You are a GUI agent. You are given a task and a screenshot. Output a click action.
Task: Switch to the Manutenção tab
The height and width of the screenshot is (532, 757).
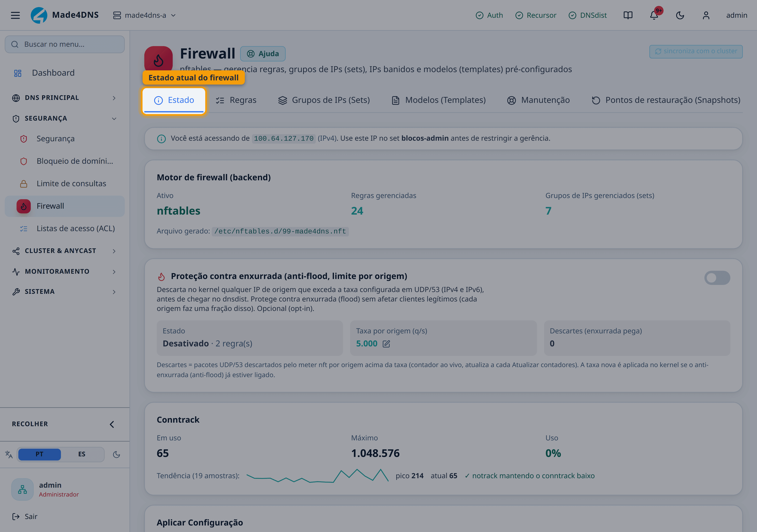538,100
